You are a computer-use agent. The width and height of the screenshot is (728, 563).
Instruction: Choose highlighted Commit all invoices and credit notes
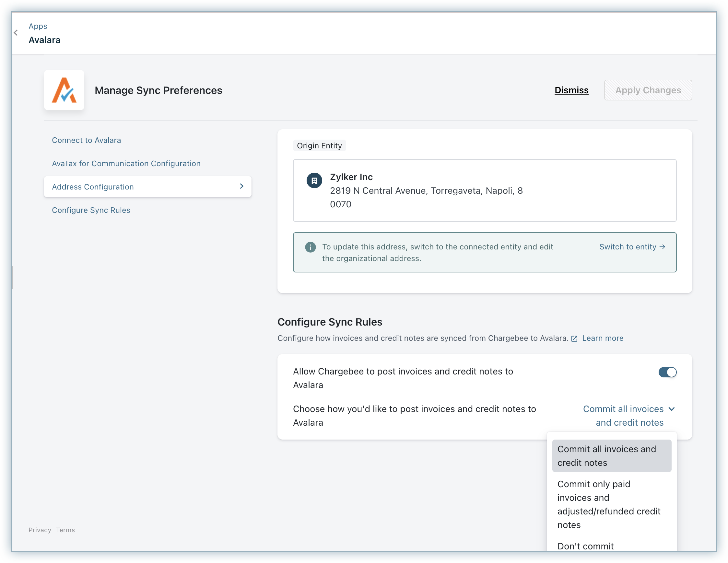[x=611, y=456]
